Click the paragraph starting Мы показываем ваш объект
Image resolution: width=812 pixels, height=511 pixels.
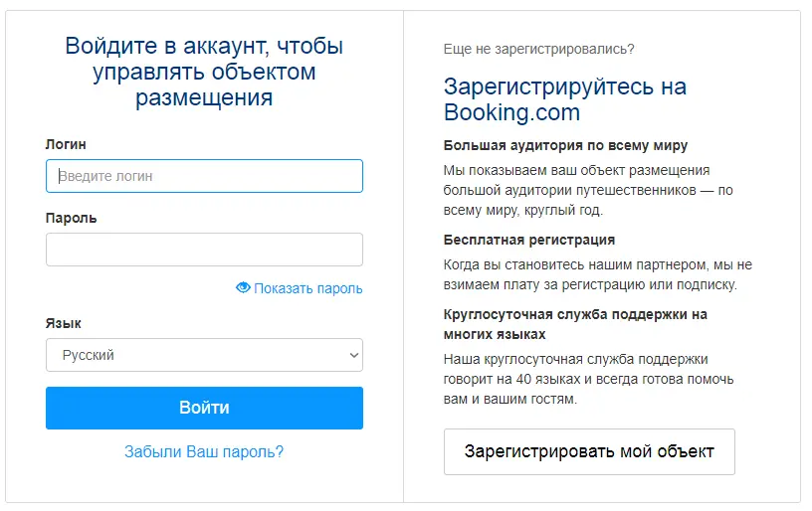(588, 190)
